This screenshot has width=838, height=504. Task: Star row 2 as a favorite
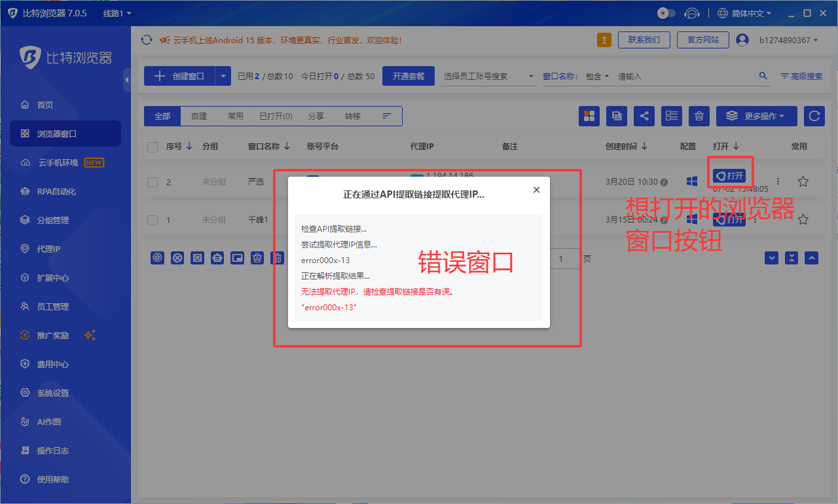[803, 181]
